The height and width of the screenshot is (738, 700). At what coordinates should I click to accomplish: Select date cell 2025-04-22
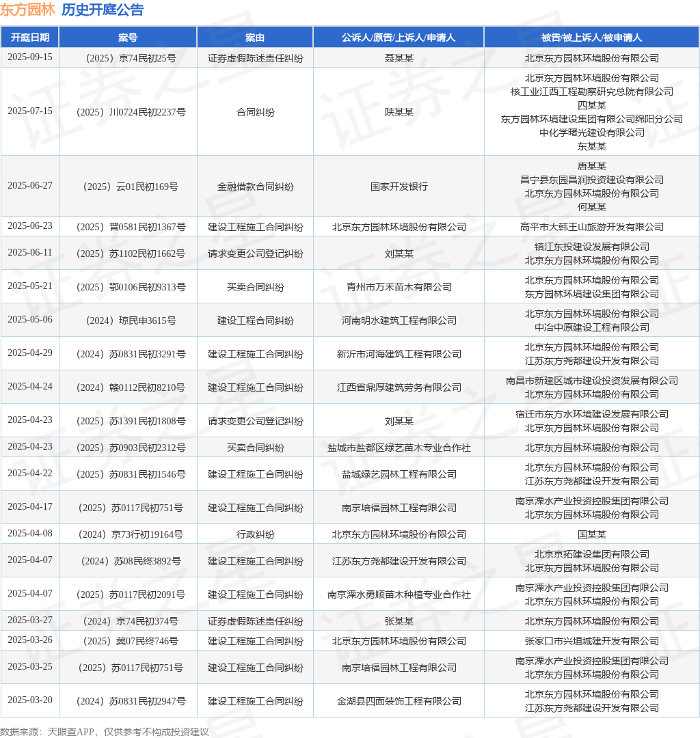pyautogui.click(x=30, y=473)
